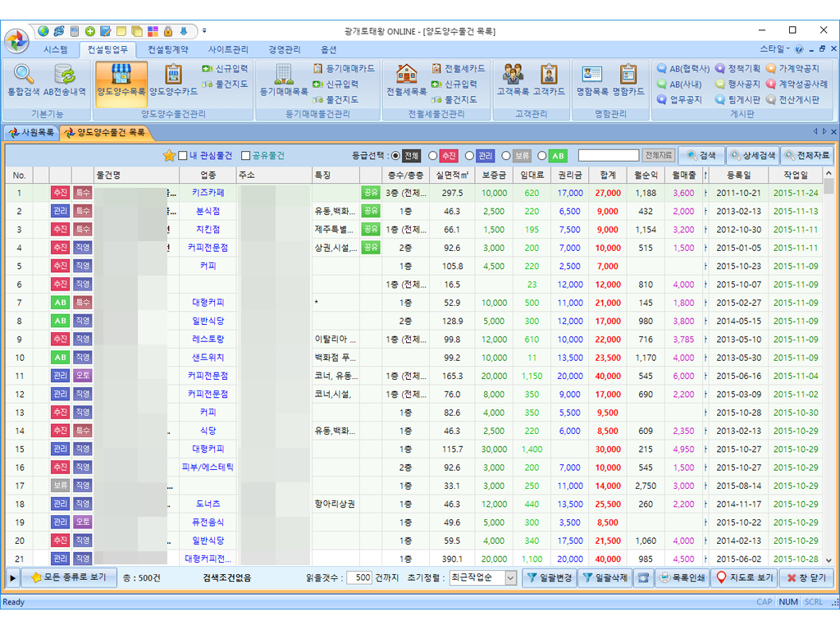Switch to the 사이트관리 ribbon tab
This screenshot has height=630, width=840.
pyautogui.click(x=228, y=49)
